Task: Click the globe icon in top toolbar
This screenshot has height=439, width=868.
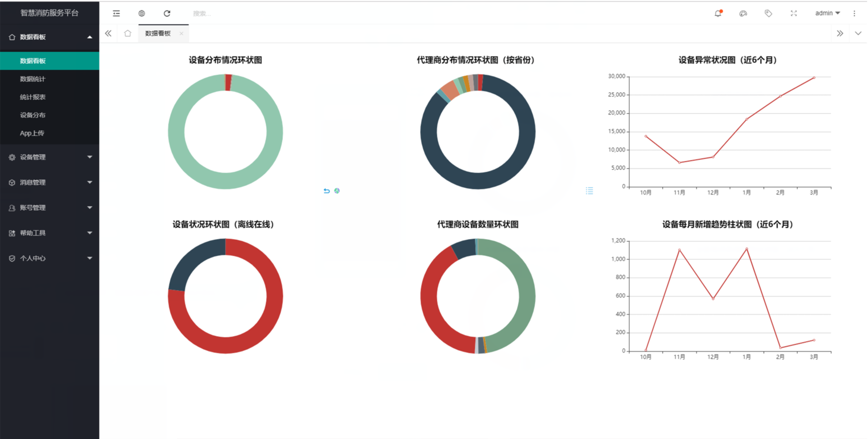Action: pos(142,14)
